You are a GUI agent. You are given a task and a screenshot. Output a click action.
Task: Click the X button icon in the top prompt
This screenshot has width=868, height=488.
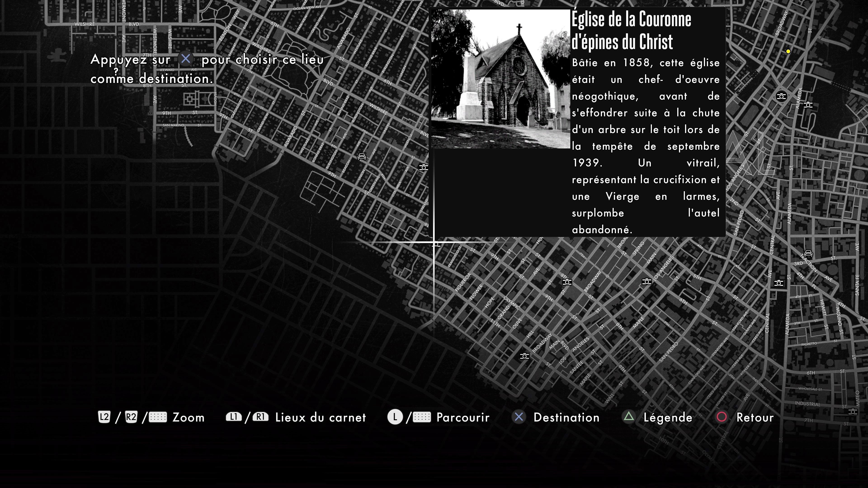186,59
